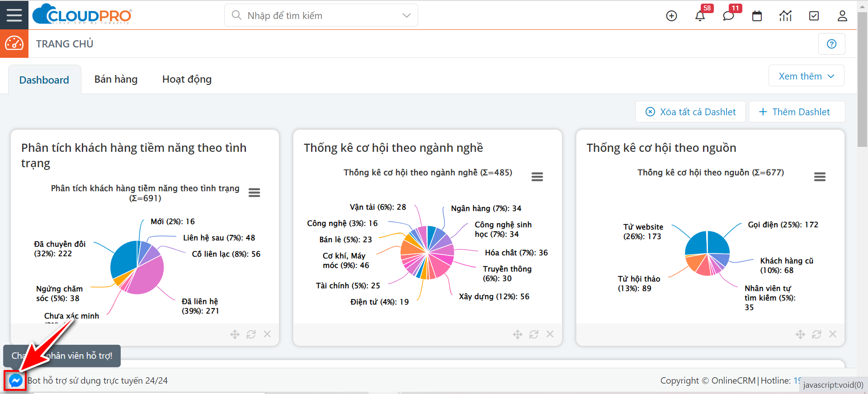Open the hamburger main menu
The image size is (868, 394).
pyautogui.click(x=14, y=15)
